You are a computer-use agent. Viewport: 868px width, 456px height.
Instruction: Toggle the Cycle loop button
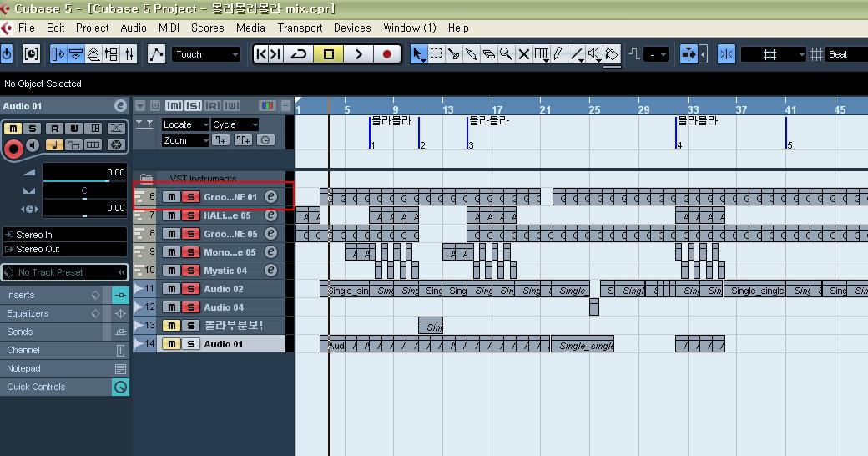pyautogui.click(x=299, y=54)
